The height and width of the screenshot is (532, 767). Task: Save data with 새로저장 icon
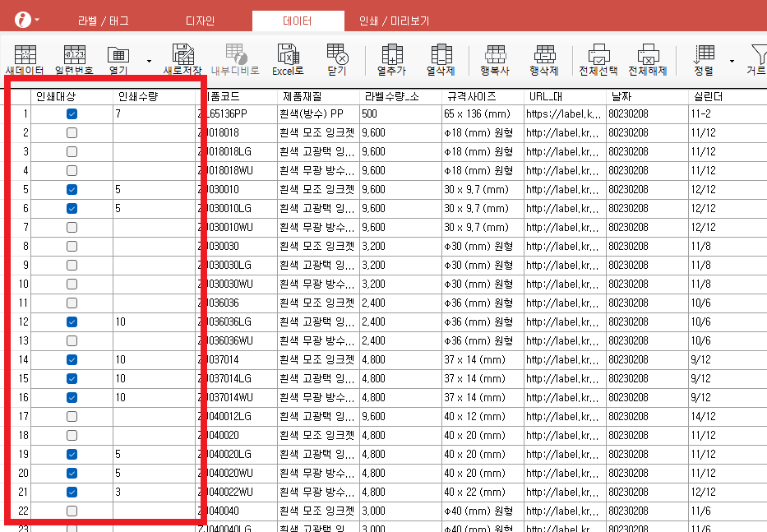183,59
